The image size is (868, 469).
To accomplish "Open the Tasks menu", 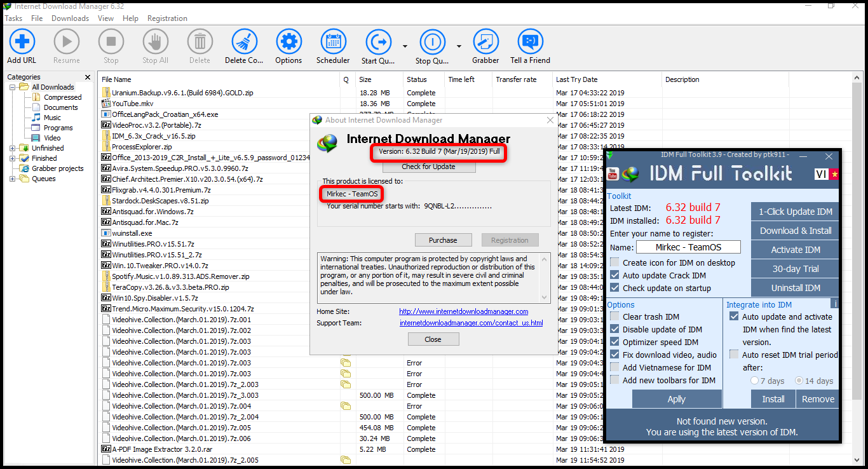I will click(14, 18).
